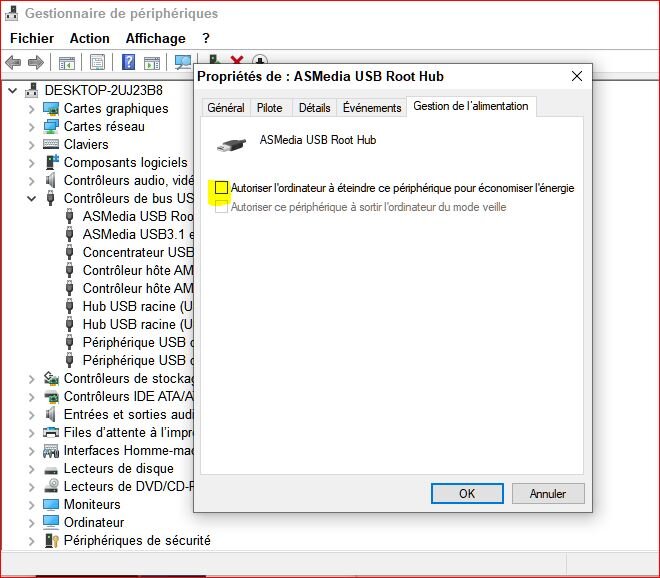Click the Back arrow toolbar icon
Screen dimensions: 660x578
pos(13,63)
